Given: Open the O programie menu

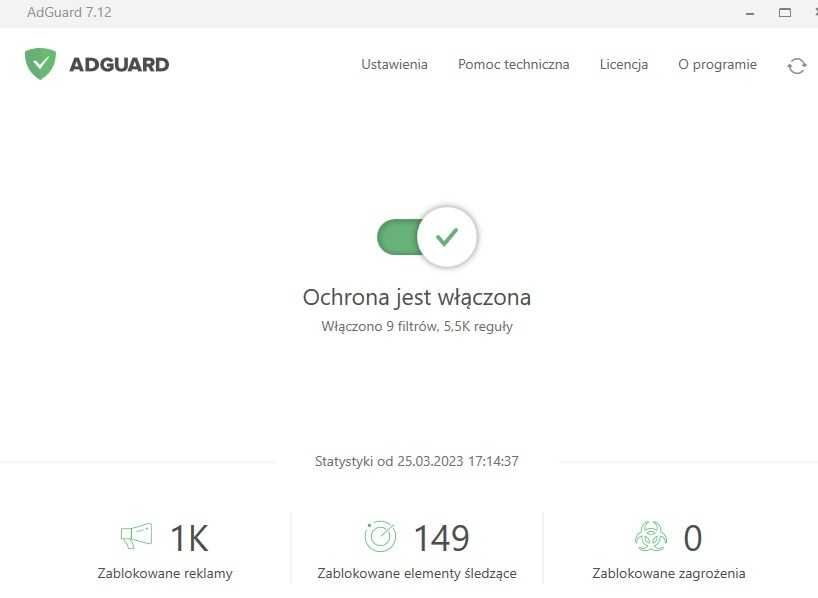Looking at the screenshot, I should tap(717, 64).
